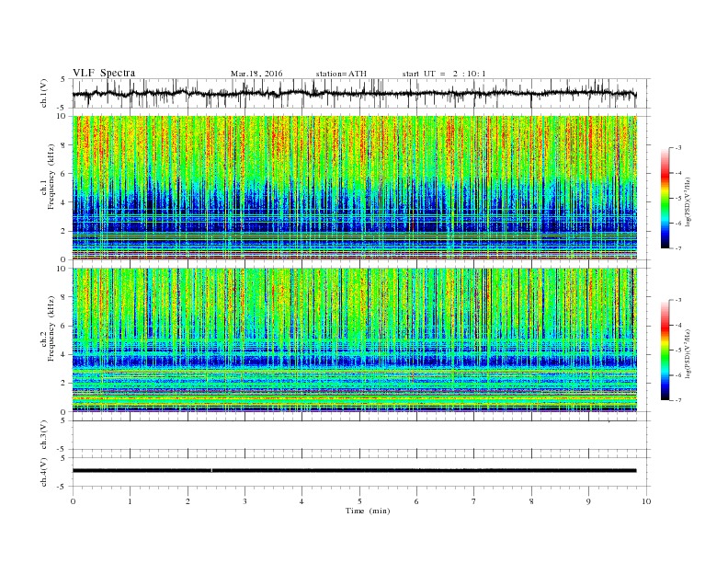Click the time axis tick label "9"
The width and height of the screenshot is (728, 563).
coord(588,501)
